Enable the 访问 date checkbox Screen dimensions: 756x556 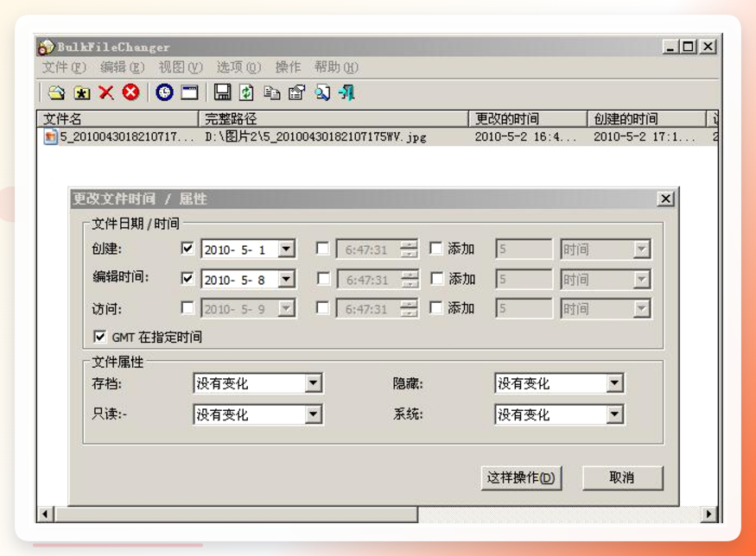point(187,307)
